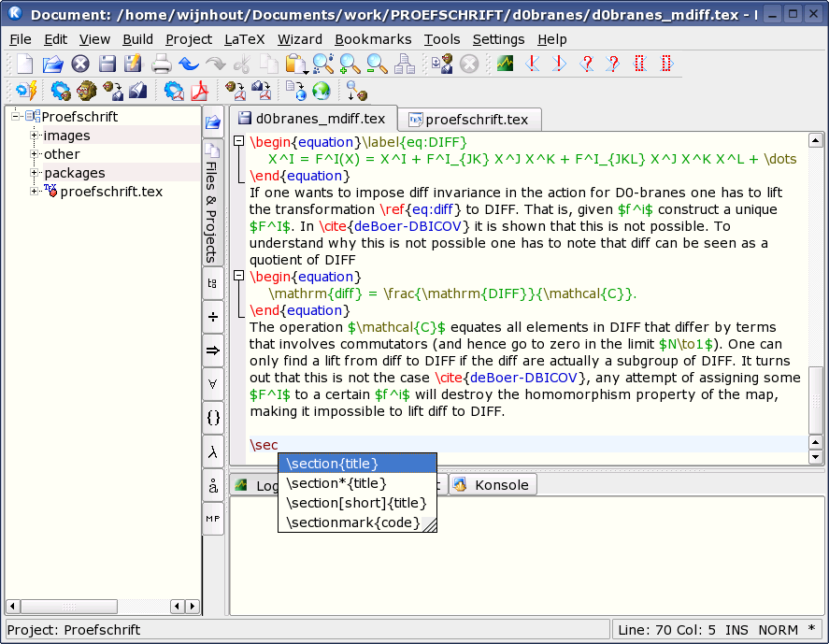Run LaTeX to Web conversion icon
The height and width of the screenshot is (644, 829).
click(x=295, y=91)
